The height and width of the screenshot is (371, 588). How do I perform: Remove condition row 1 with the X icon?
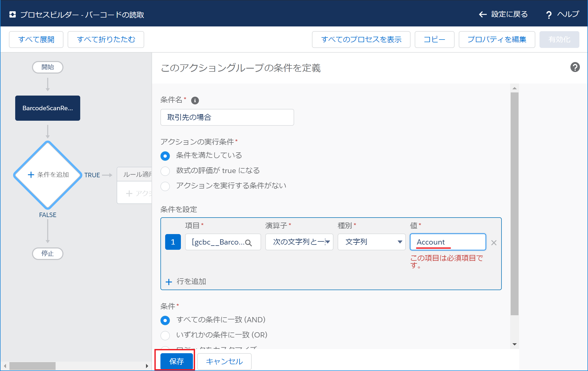[494, 243]
